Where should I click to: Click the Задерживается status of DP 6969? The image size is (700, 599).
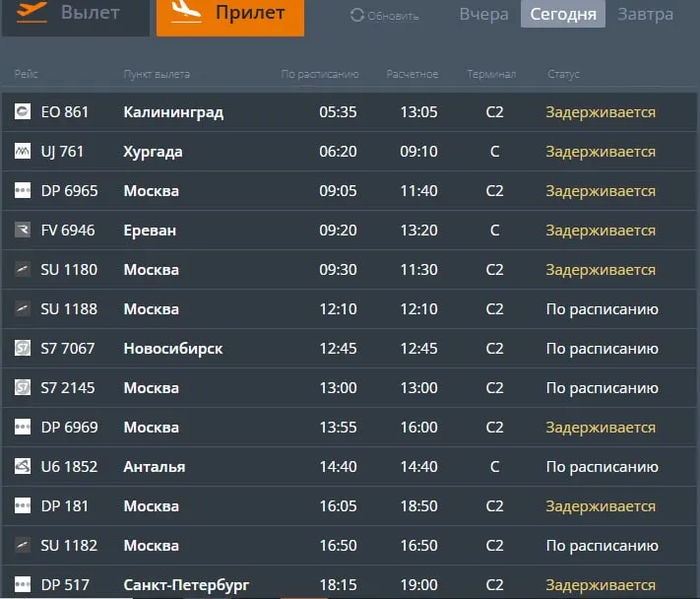pos(601,427)
